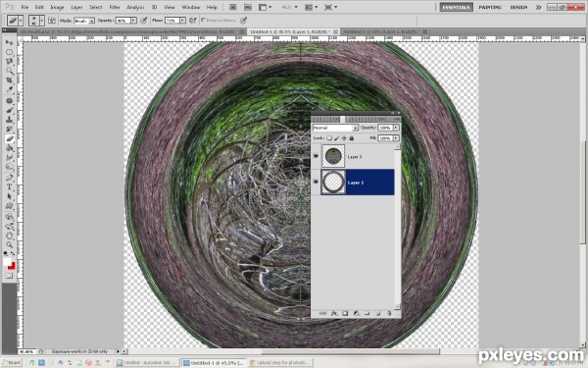The width and height of the screenshot is (588, 368).
Task: Switch to ESSENTIALS workspace
Action: [456, 7]
